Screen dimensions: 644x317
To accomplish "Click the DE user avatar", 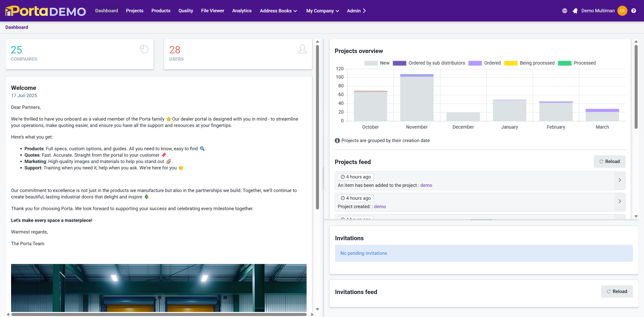I will (622, 11).
